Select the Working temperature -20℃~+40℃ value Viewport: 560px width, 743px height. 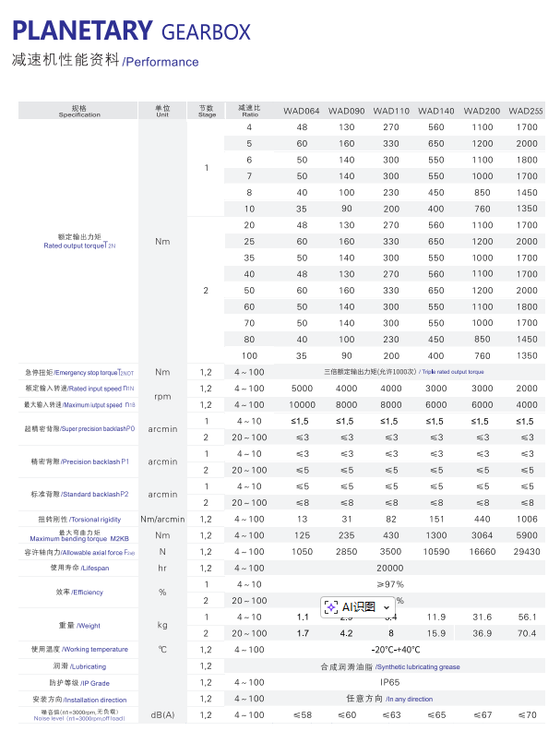click(390, 650)
